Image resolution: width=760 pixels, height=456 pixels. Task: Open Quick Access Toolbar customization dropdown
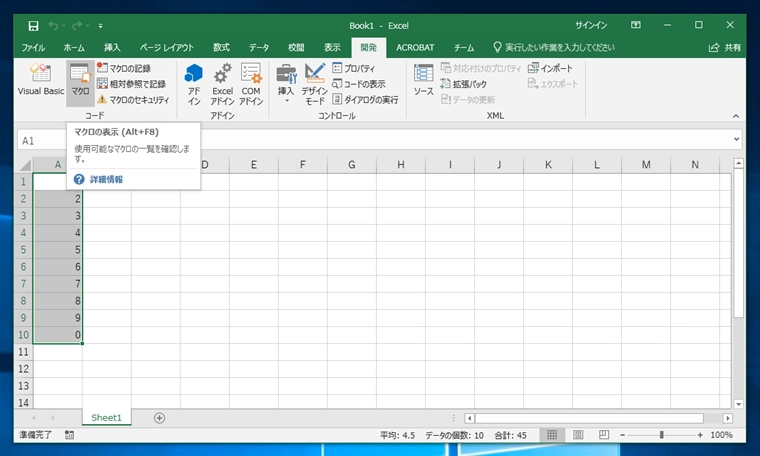click(100, 26)
